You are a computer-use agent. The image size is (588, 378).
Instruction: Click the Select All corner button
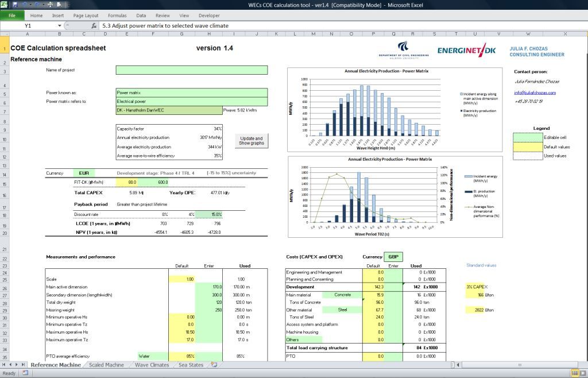pos(4,34)
